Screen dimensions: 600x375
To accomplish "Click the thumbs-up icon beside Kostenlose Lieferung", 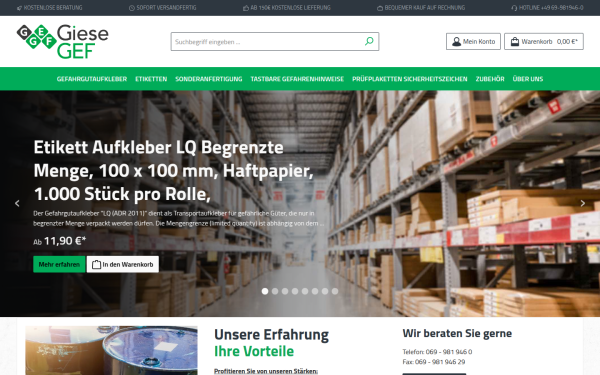I will pyautogui.click(x=246, y=8).
